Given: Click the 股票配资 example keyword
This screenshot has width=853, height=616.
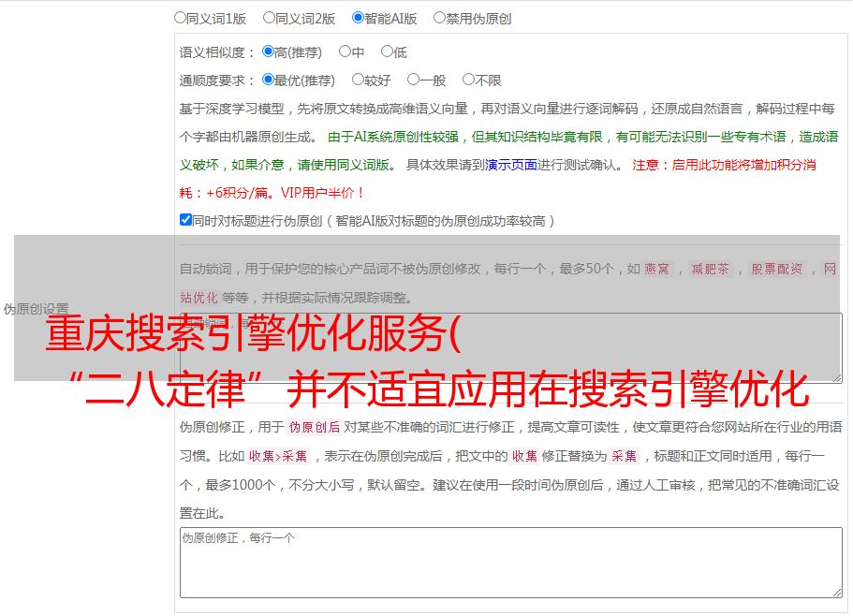Looking at the screenshot, I should click(777, 269).
